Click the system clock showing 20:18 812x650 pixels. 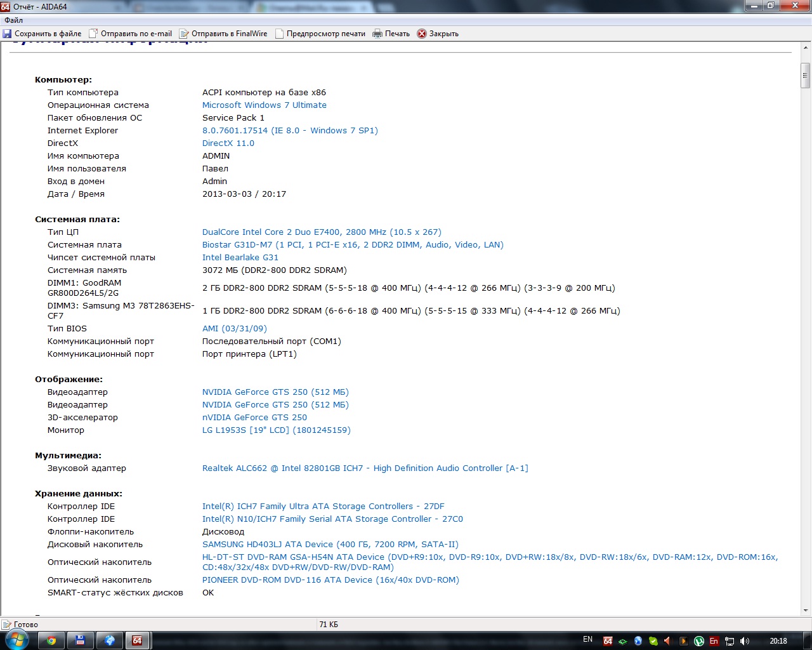778,641
